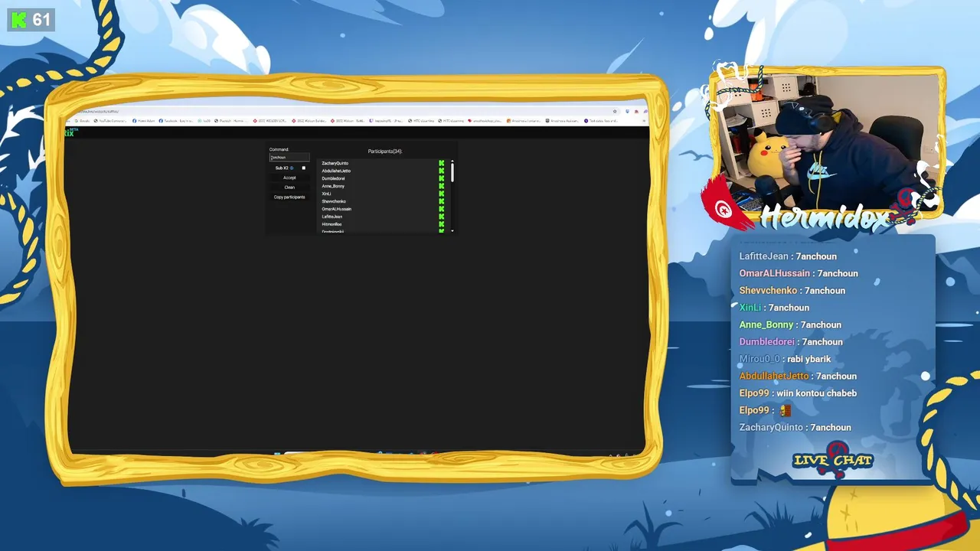Click scroll-up arrow of participants list

click(452, 161)
